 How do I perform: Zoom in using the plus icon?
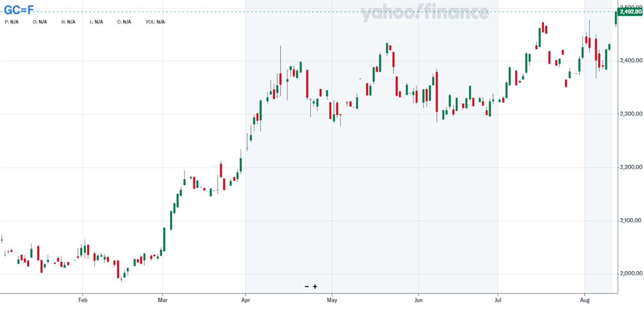[315, 287]
